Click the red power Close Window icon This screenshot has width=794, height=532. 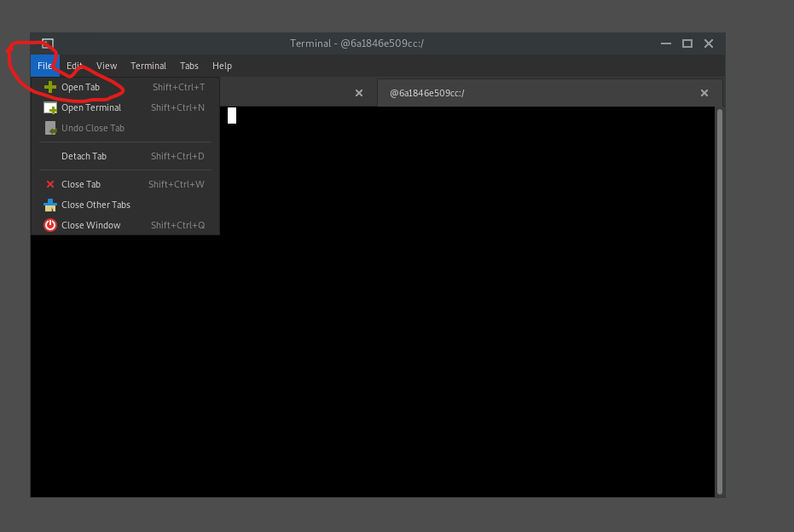click(50, 225)
